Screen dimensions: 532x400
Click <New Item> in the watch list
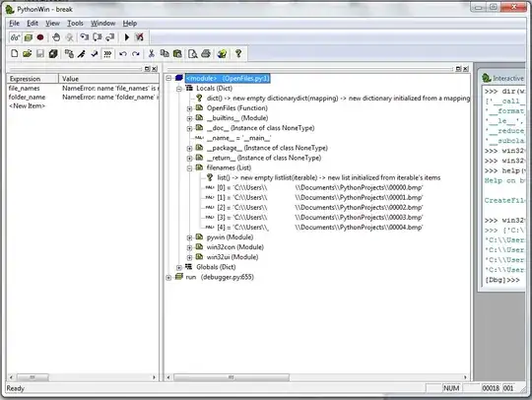(x=27, y=105)
